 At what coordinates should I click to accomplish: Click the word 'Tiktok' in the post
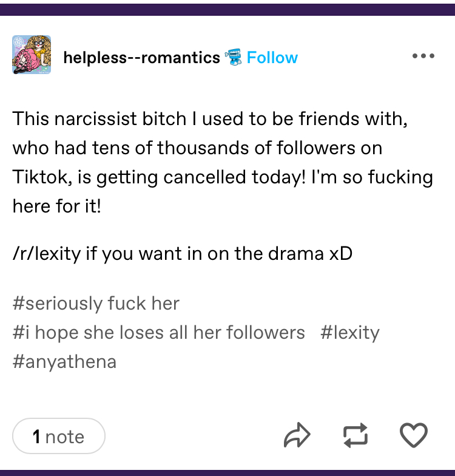pyautogui.click(x=40, y=177)
